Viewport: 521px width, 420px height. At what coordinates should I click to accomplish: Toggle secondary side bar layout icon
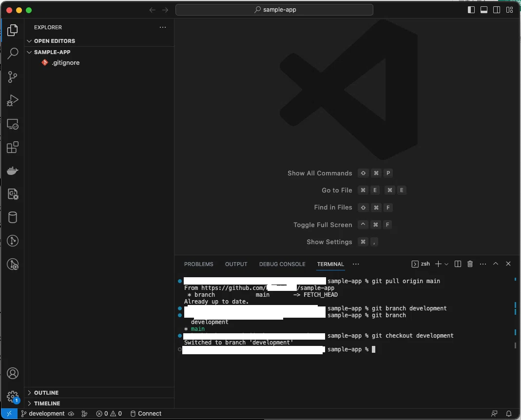click(497, 10)
